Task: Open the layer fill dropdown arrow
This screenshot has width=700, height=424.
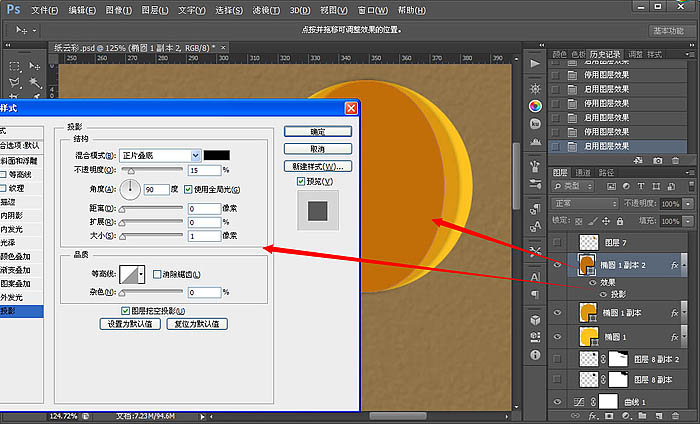Action: click(688, 221)
